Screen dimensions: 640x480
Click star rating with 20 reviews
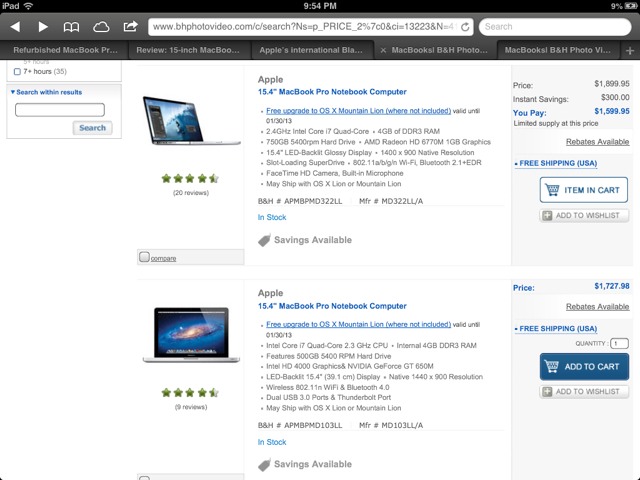[190, 178]
